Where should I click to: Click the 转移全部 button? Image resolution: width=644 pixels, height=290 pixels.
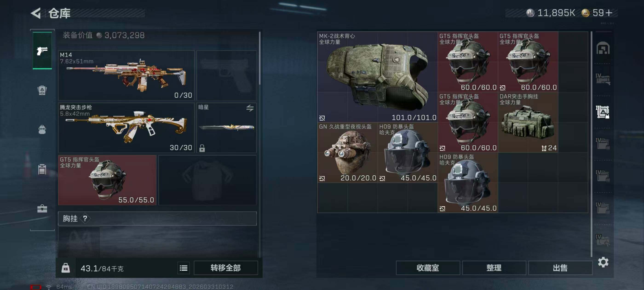pyautogui.click(x=225, y=268)
